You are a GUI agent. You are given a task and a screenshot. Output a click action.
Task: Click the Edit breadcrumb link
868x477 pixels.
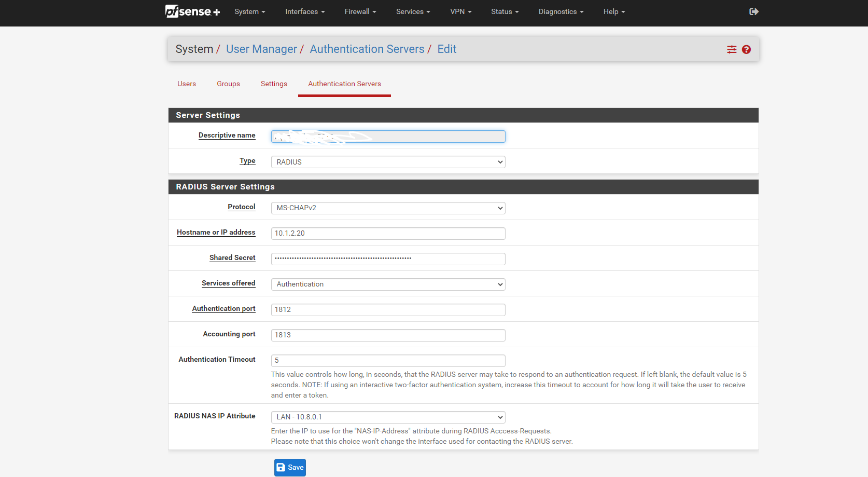pyautogui.click(x=447, y=49)
